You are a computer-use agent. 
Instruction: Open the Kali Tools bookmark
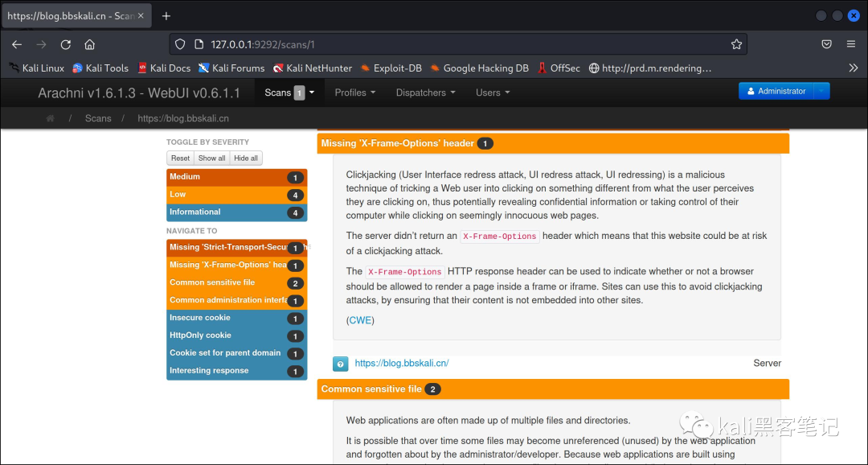100,68
